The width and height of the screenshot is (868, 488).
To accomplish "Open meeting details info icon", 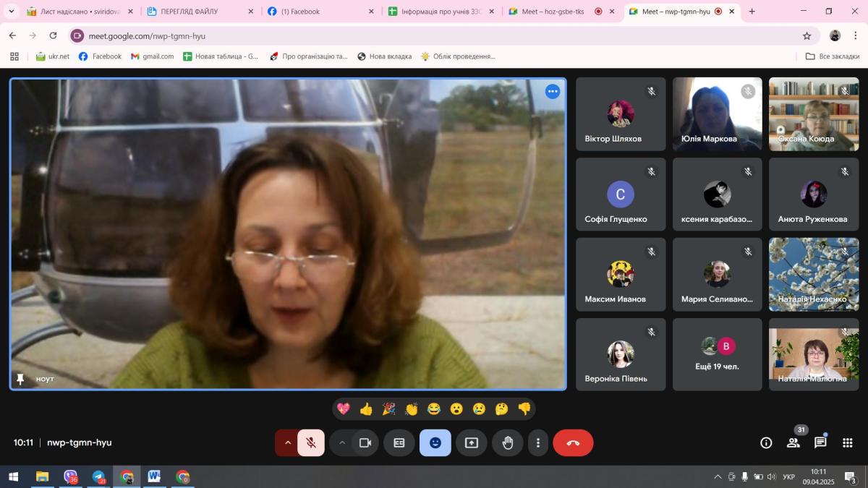I will coord(766,443).
